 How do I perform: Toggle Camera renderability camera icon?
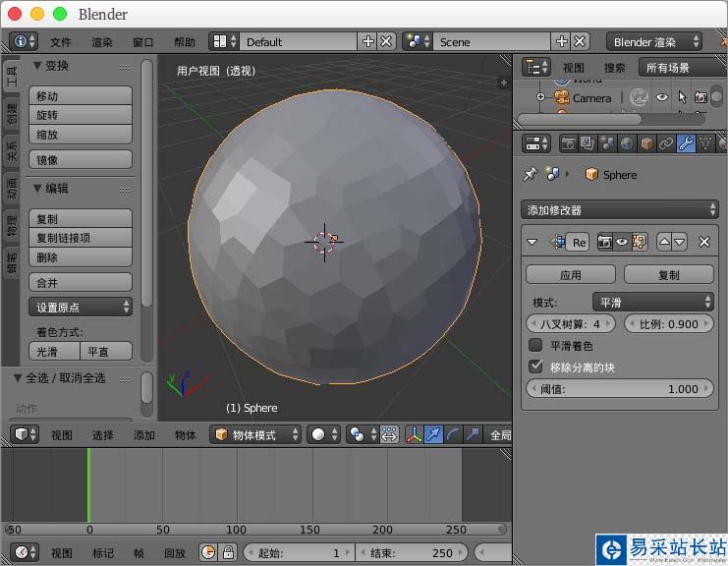coord(700,97)
